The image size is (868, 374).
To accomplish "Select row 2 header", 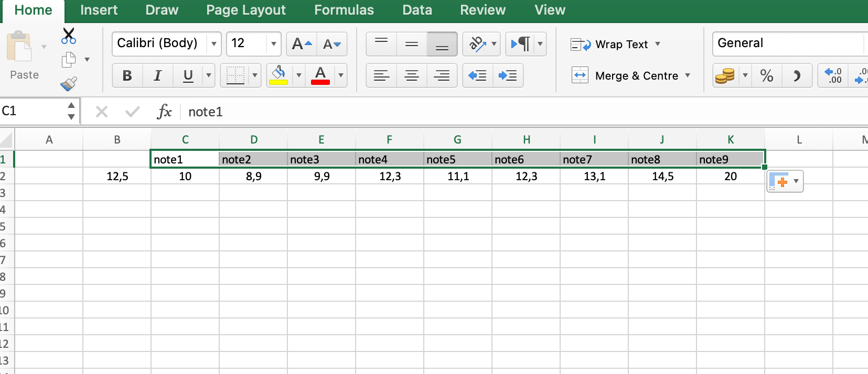I will (6, 176).
